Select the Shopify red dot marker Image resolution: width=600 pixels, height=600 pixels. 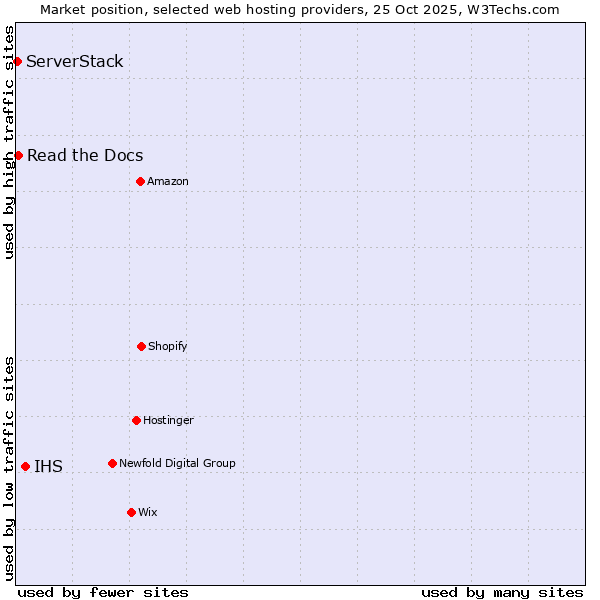click(141, 346)
